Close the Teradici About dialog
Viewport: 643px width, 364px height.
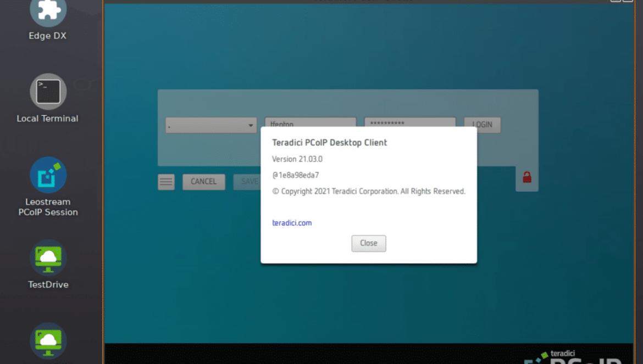coord(369,243)
